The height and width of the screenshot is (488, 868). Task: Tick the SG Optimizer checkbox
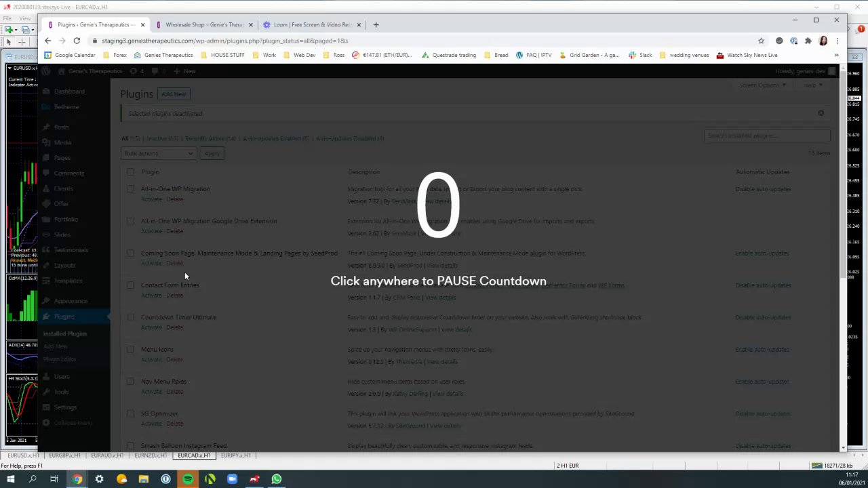coord(130,413)
